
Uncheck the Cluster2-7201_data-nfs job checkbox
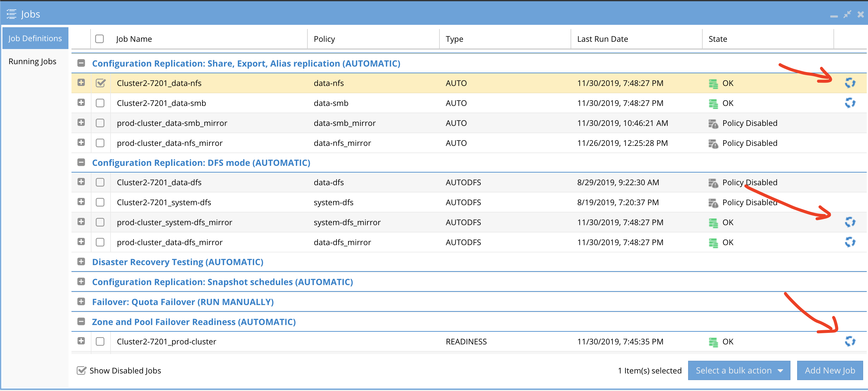(x=101, y=83)
